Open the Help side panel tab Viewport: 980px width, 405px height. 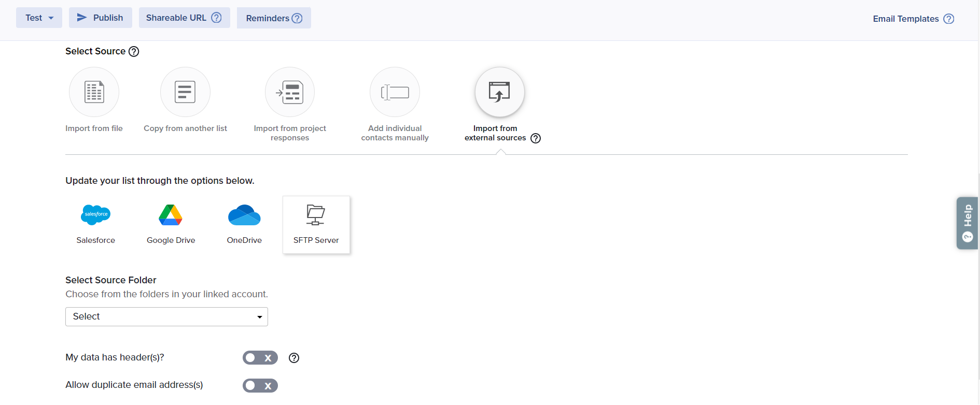pos(967,223)
